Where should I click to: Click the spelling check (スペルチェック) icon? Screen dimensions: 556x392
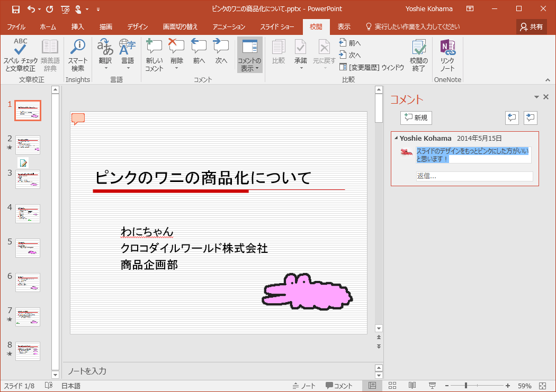coord(20,49)
